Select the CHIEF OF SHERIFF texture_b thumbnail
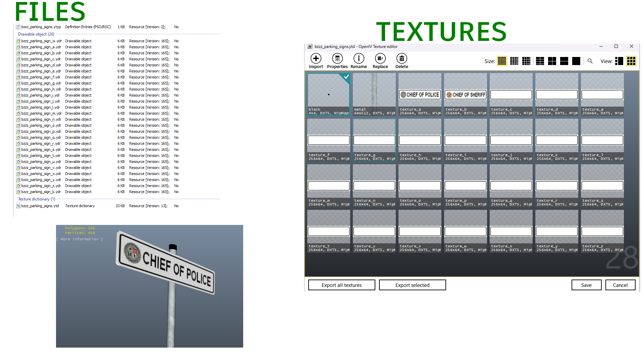This screenshot has height=362, width=644. 466,95
